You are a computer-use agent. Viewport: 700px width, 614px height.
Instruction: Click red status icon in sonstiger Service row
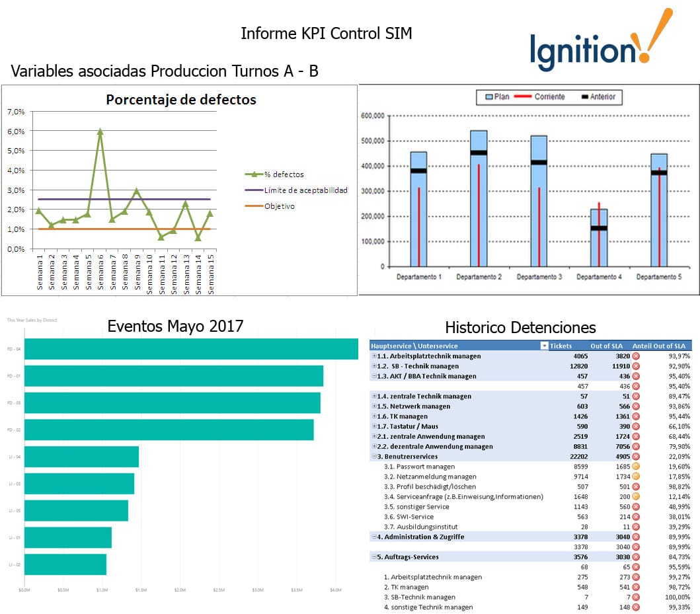click(x=636, y=506)
